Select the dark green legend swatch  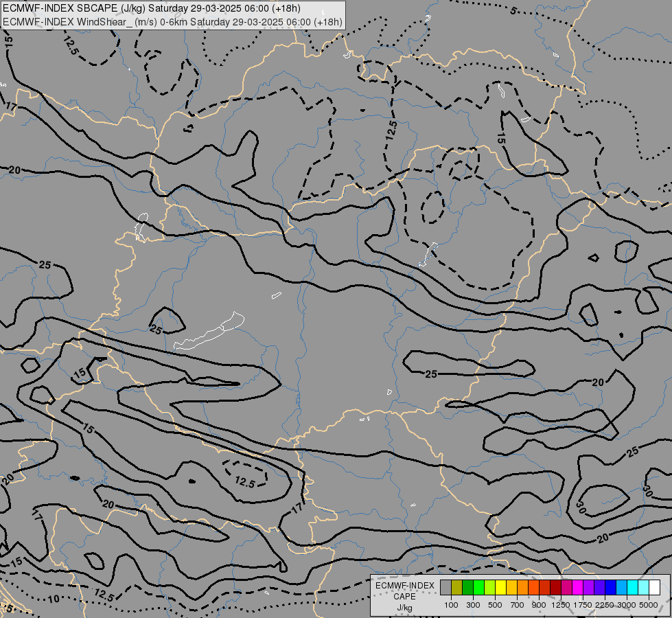tap(467, 588)
